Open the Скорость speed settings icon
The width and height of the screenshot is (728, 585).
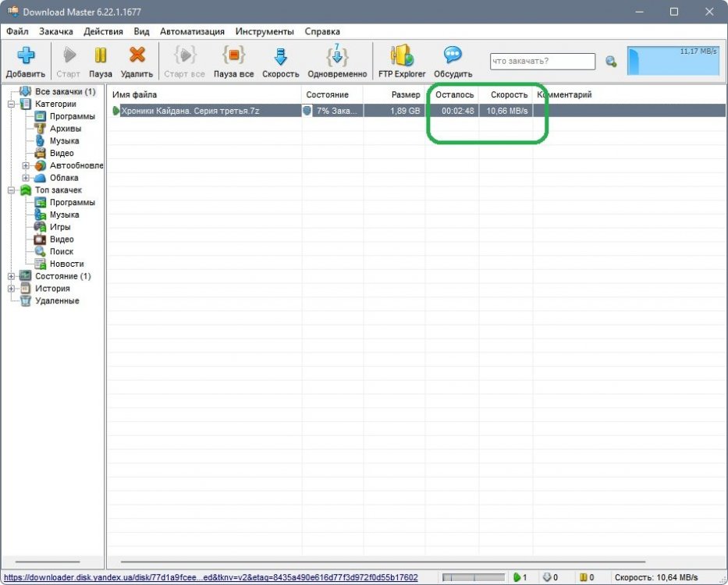point(280,56)
